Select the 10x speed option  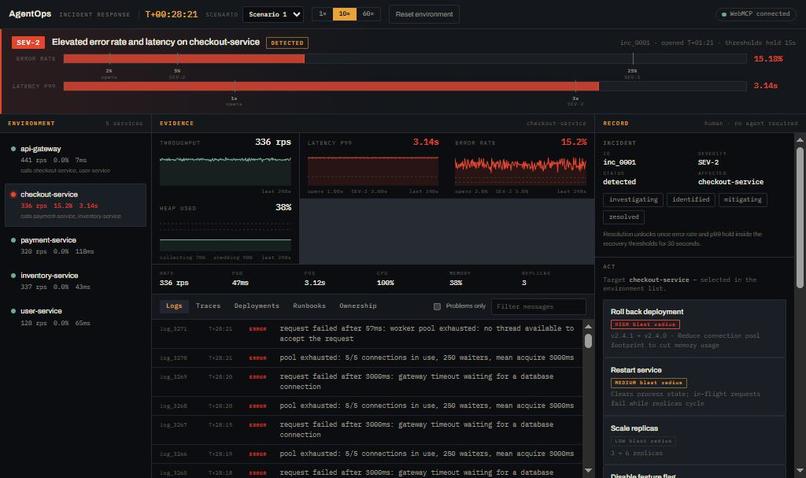click(344, 14)
